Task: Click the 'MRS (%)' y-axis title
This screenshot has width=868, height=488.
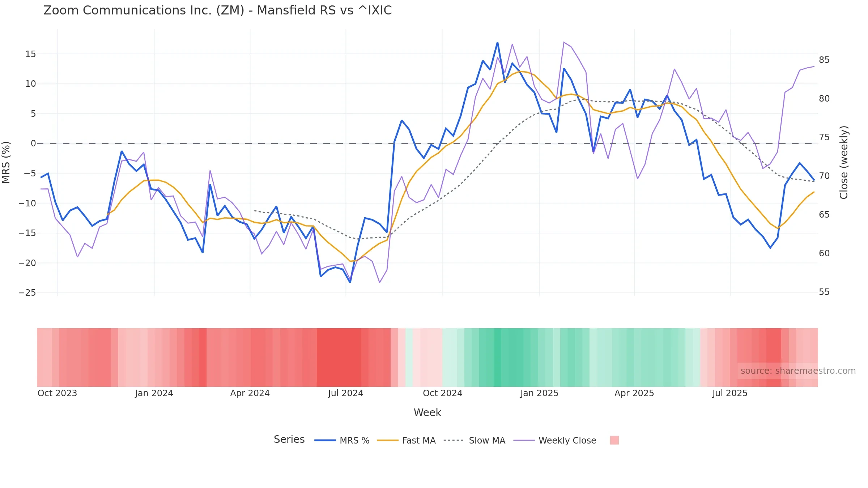Action: coord(6,162)
